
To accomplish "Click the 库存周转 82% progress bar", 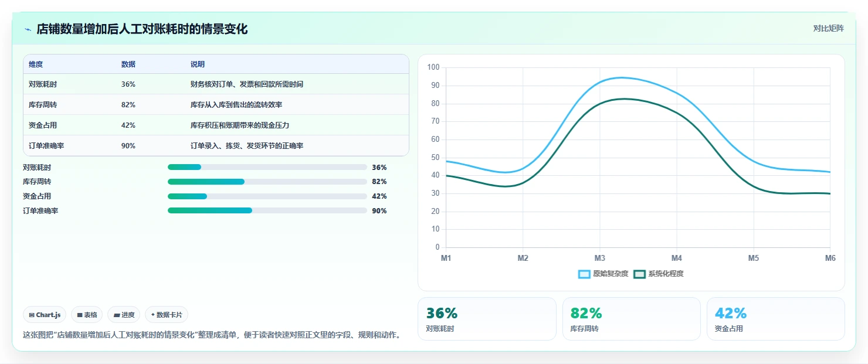I will coord(267,182).
